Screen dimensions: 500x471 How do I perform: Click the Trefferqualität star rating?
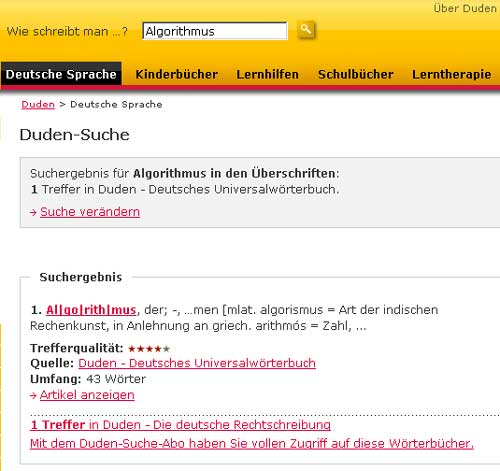coord(149,349)
